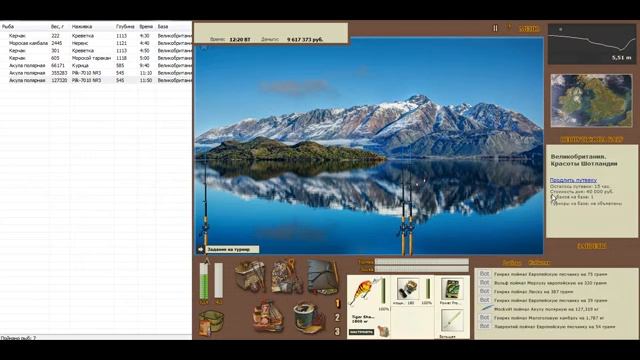Click the fishing reel slot icon
This screenshot has height=360, width=640.
coord(407,289)
